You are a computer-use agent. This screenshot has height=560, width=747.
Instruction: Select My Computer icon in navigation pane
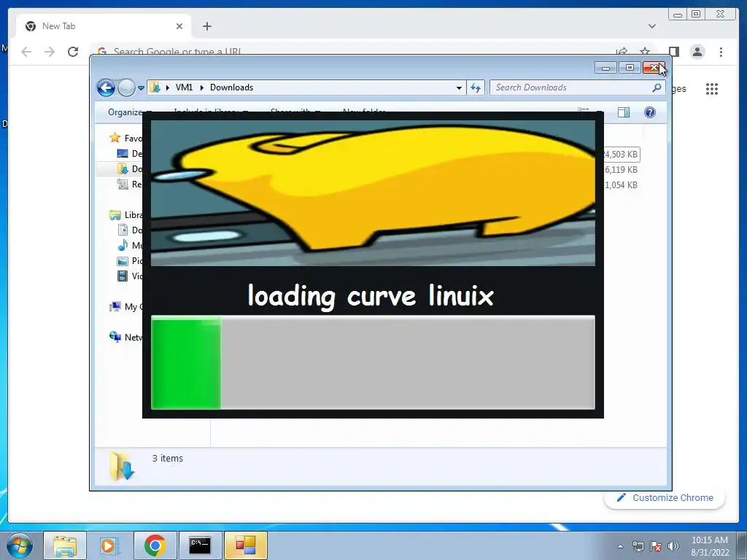pos(115,307)
